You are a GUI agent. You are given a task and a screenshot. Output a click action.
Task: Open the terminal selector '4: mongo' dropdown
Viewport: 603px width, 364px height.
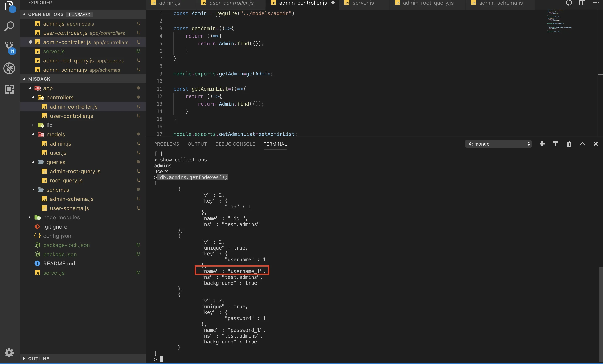[498, 144]
